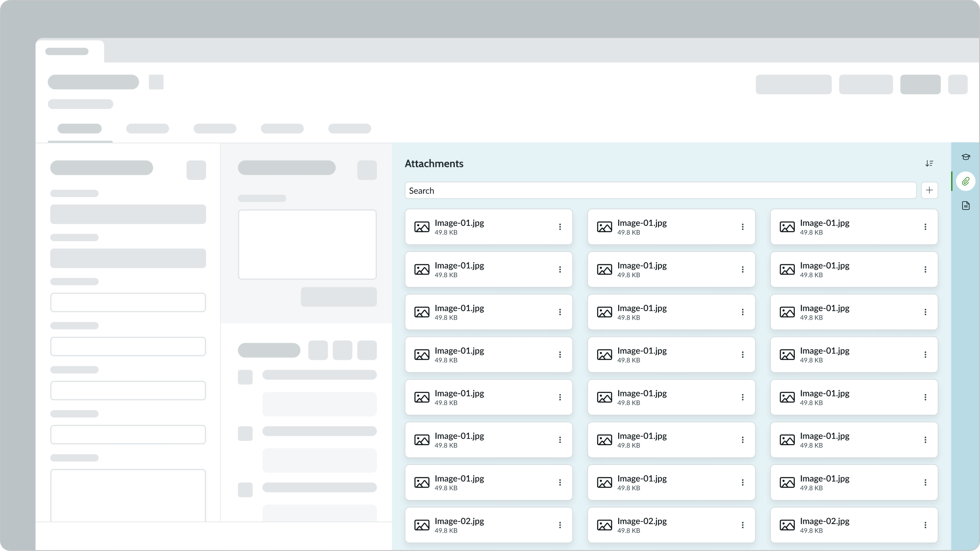The height and width of the screenshot is (551, 980).
Task: Switch to the browser tab at the top left
Action: click(69, 51)
